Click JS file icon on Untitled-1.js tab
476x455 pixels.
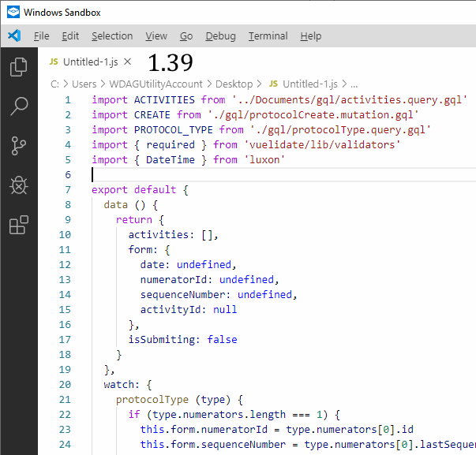pyautogui.click(x=54, y=62)
